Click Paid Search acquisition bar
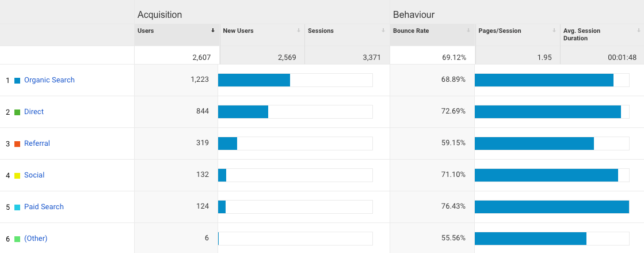 click(222, 207)
